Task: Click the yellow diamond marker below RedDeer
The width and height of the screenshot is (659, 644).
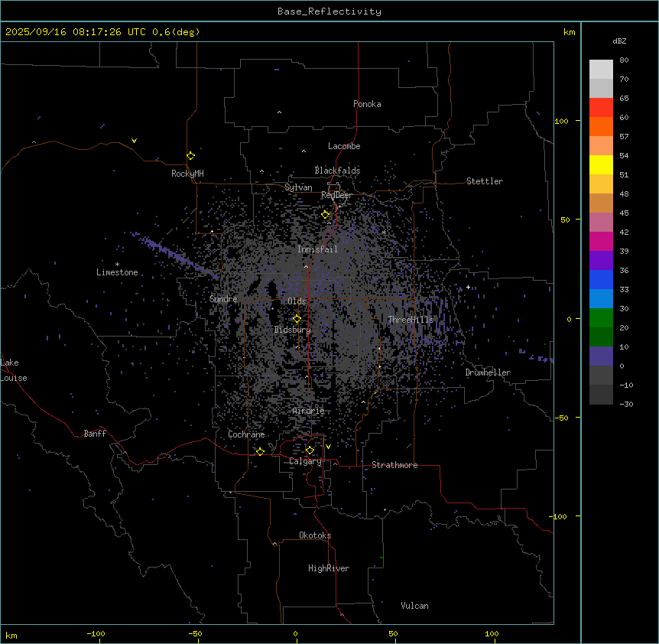Action: (x=326, y=214)
